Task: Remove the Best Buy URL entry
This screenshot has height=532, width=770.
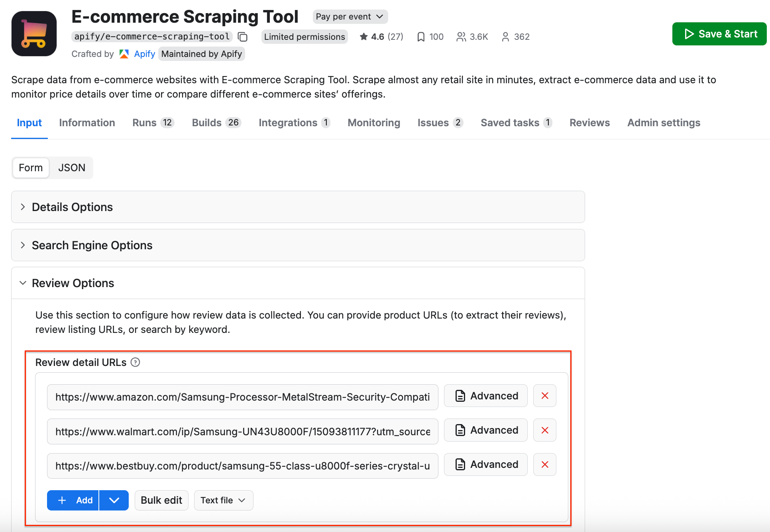Action: (544, 464)
